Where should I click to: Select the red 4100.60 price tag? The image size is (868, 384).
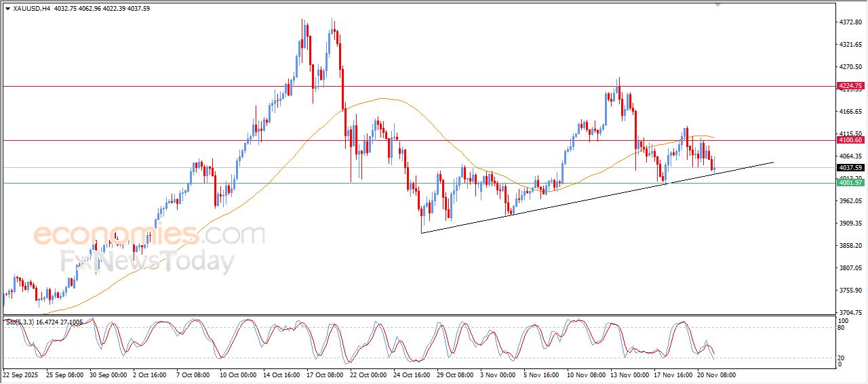pos(850,140)
